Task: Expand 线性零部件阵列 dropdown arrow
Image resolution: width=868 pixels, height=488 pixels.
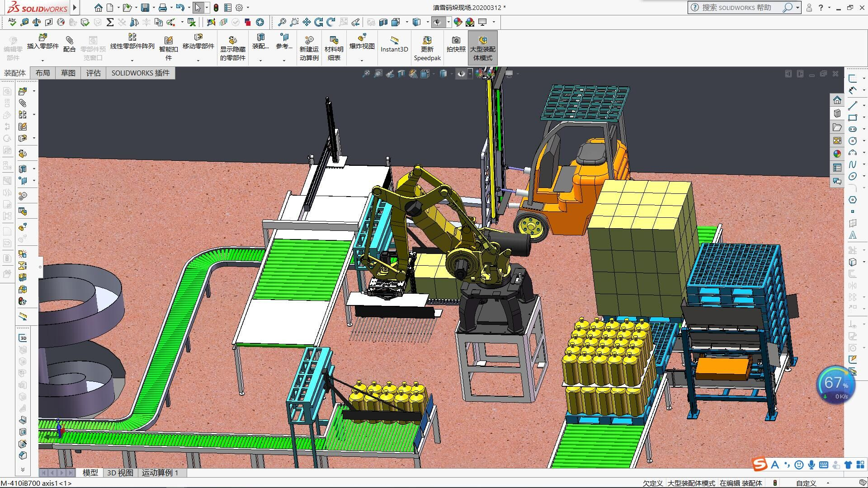Action: tap(132, 60)
